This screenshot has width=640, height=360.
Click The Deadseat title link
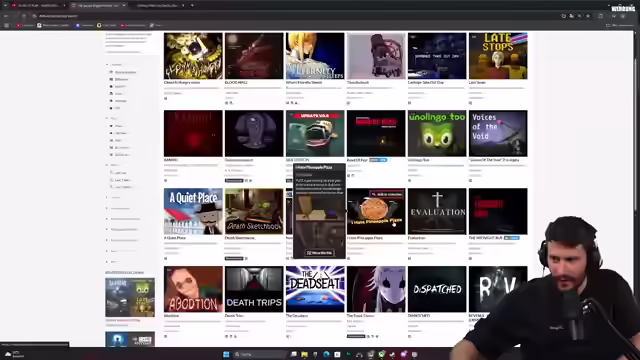pyautogui.click(x=297, y=316)
